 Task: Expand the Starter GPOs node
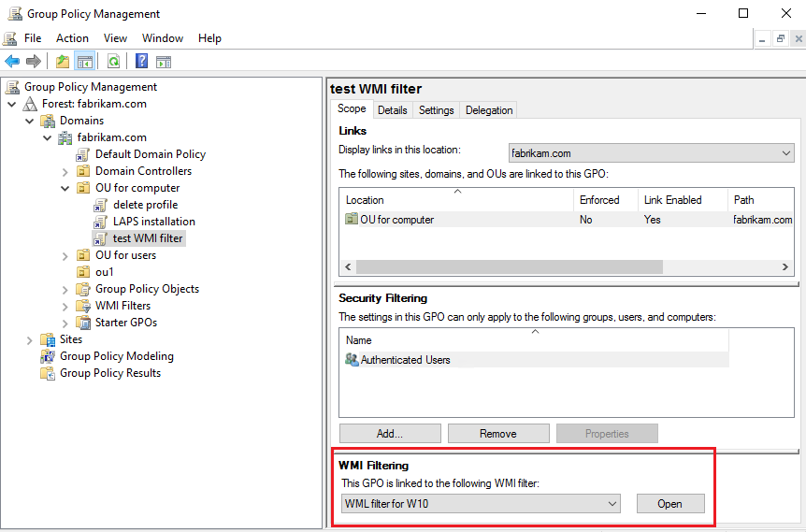pyautogui.click(x=65, y=324)
